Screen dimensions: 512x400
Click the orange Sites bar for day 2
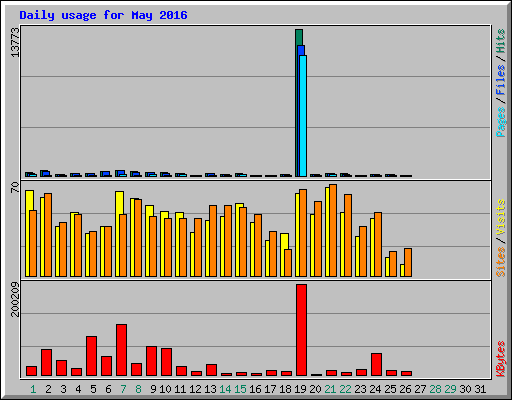click(x=48, y=235)
